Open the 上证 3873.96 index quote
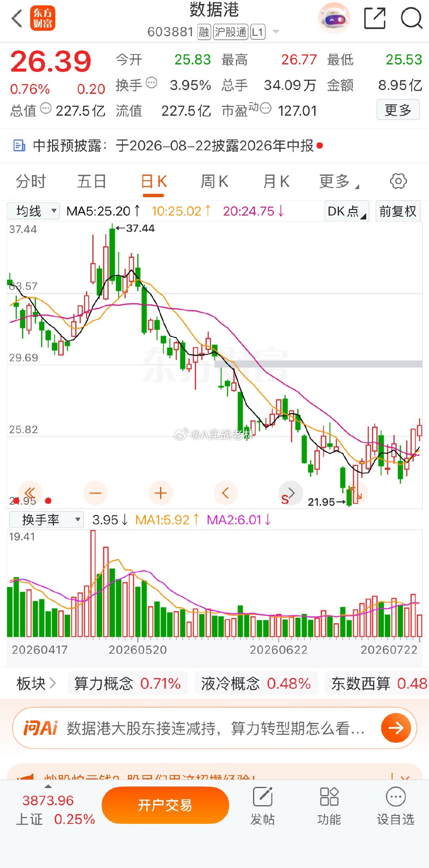Viewport: 429px width, 868px height. pos(55,810)
